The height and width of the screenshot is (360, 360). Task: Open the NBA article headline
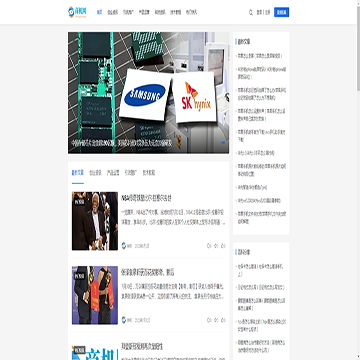pyautogui.click(x=146, y=198)
